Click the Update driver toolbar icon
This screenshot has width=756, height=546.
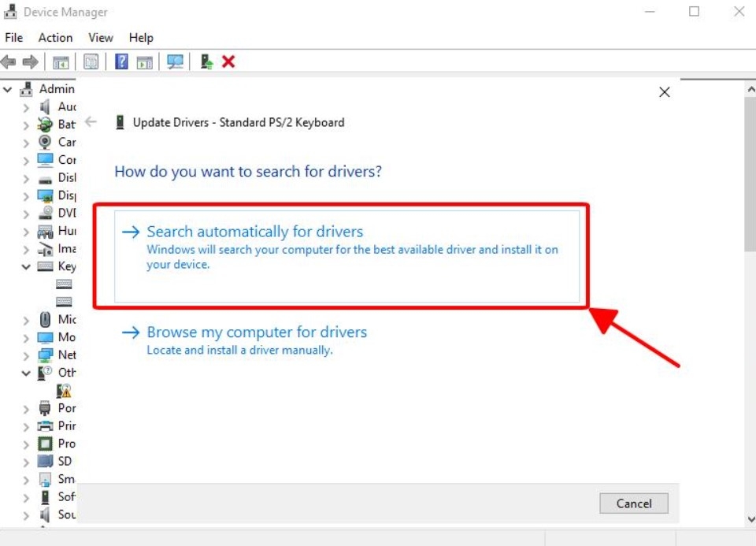click(206, 61)
